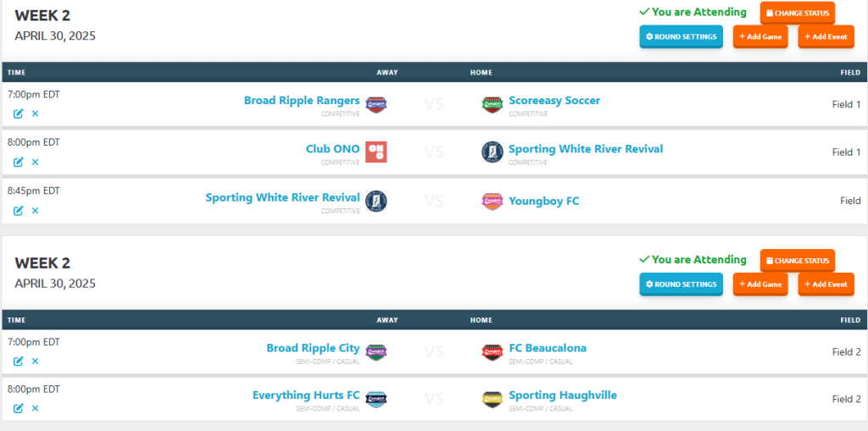This screenshot has width=868, height=431.
Task: Edit the 7:00pm Broad Ripple Rangers game
Action: pyautogui.click(x=19, y=113)
